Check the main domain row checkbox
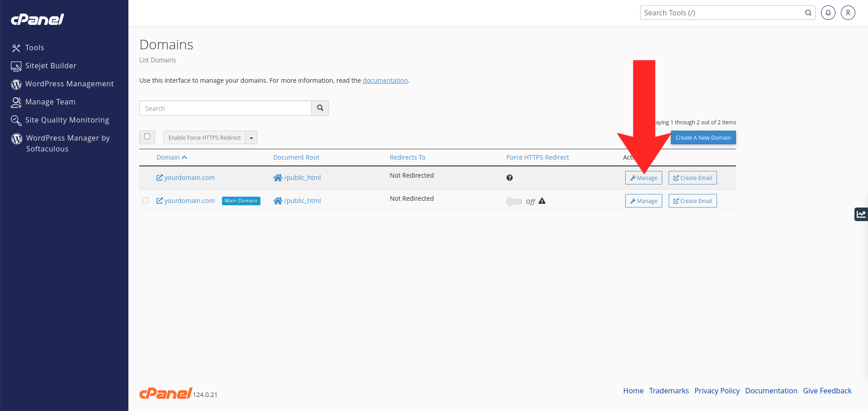This screenshot has height=411, width=868. (146, 200)
